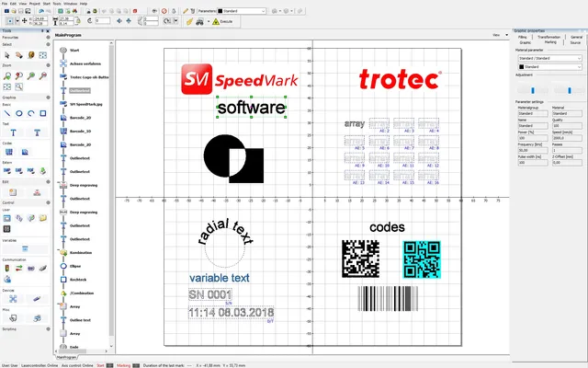The width and height of the screenshot is (588, 368).
Task: Switch to the Marking tab
Action: click(550, 42)
